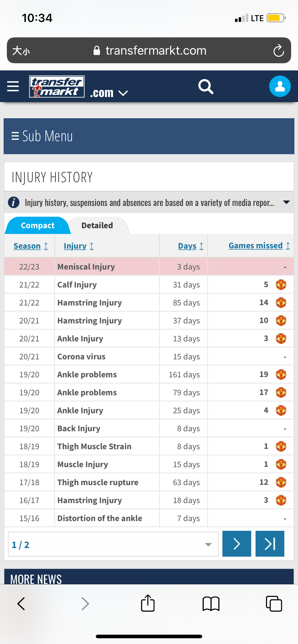Open the hamburger navigation menu
Image resolution: width=298 pixels, height=644 pixels.
pos(13,86)
